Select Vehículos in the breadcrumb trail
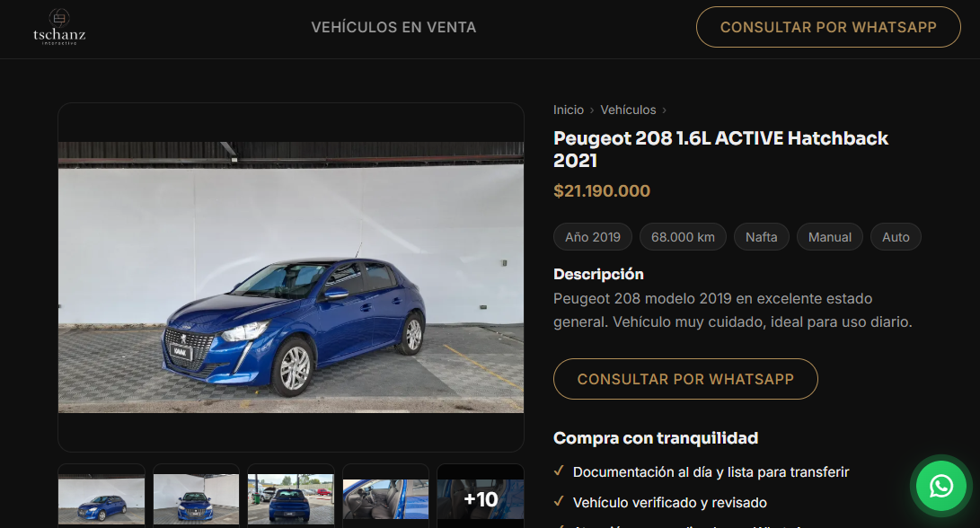This screenshot has width=980, height=528. point(628,109)
